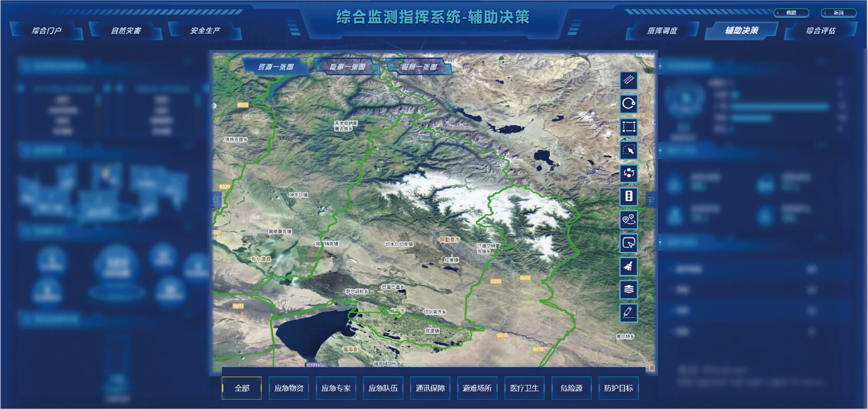Click the 冲乎尔镇 label on map
The width and height of the screenshot is (868, 409).
coord(299,195)
